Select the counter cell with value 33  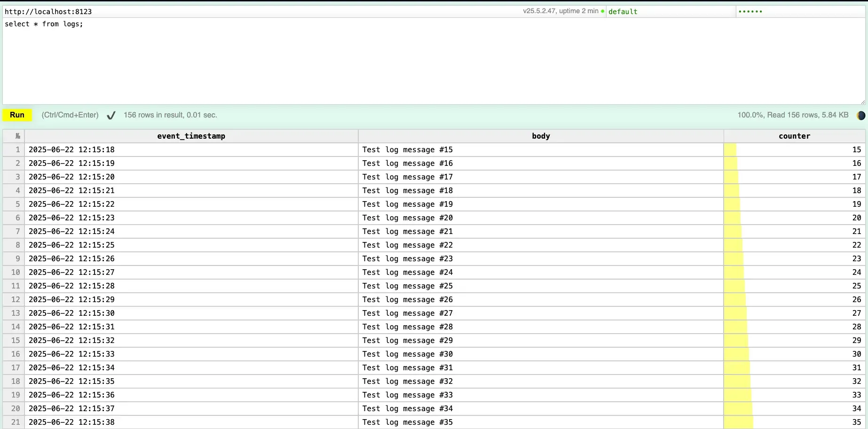794,395
